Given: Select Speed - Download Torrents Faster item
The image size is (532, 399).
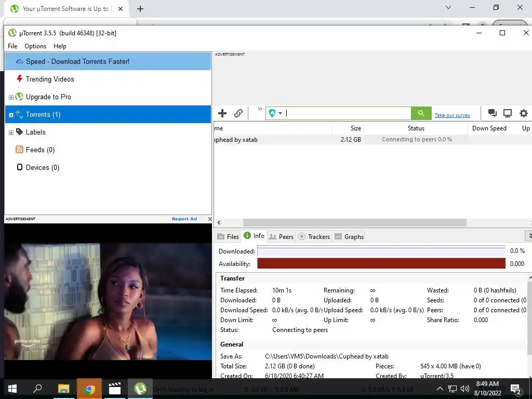Looking at the screenshot, I should tap(108, 61).
